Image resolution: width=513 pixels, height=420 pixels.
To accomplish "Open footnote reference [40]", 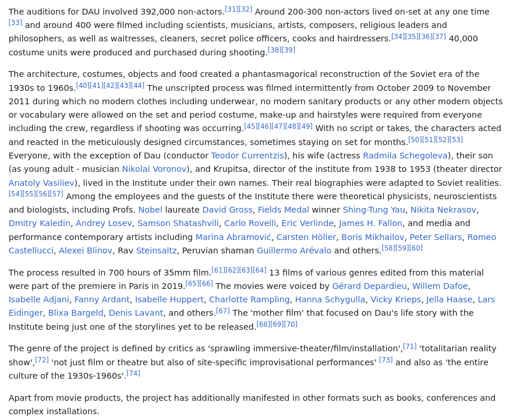I will [83, 85].
